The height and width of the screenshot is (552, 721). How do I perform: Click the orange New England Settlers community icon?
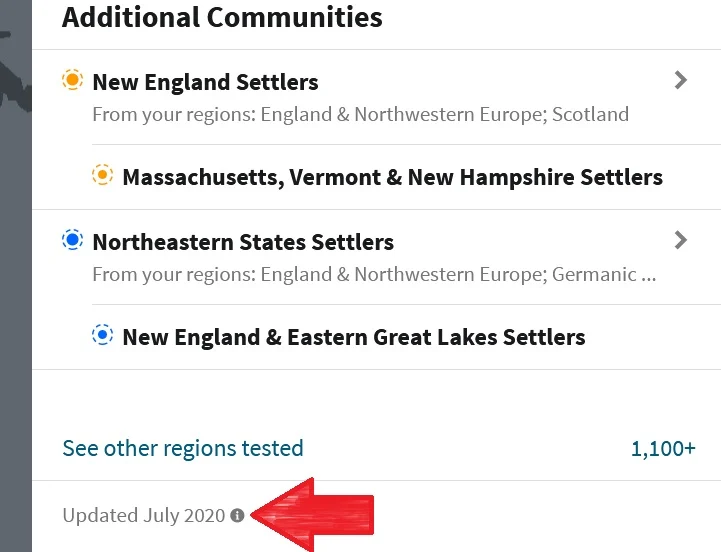73,80
